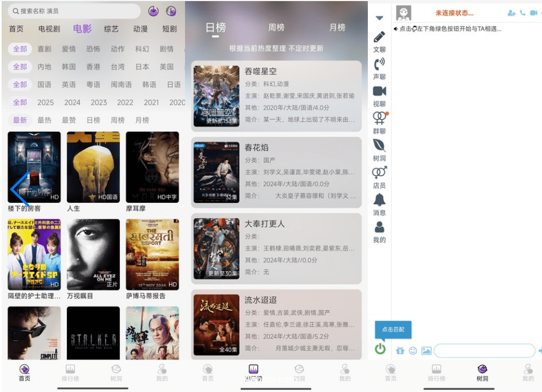Open 消息 bell notifications icon
This screenshot has height=392, width=542.
(379, 200)
